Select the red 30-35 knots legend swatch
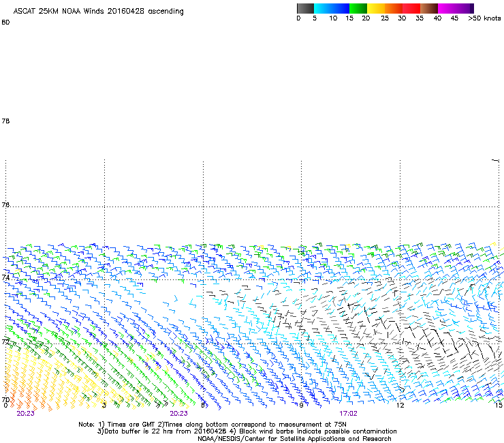Image resolution: width=504 pixels, height=443 pixels. pos(411,8)
